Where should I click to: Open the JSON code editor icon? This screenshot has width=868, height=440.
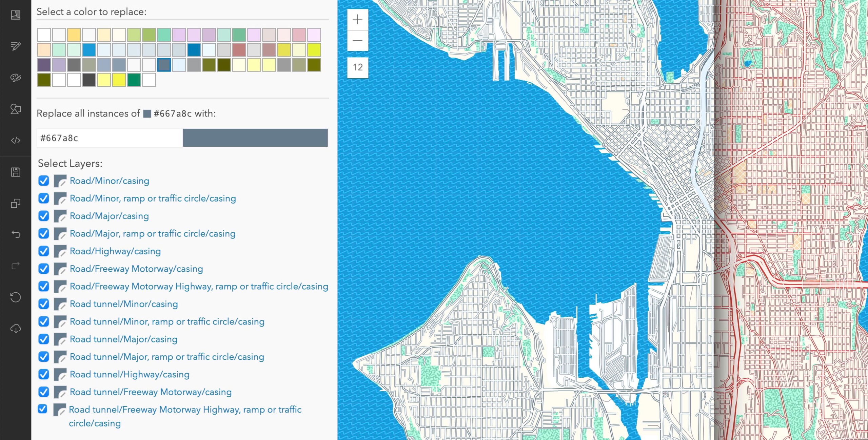pyautogui.click(x=16, y=140)
